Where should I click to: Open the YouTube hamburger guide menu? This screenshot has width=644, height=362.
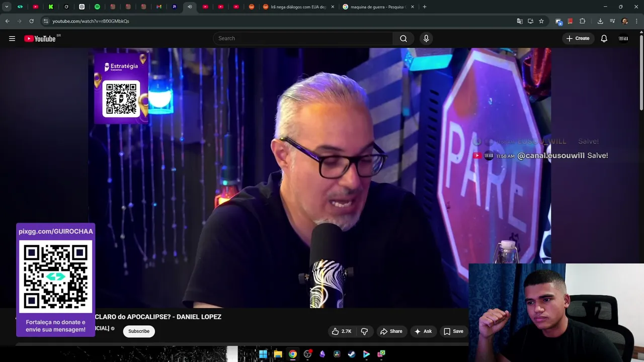12,39
